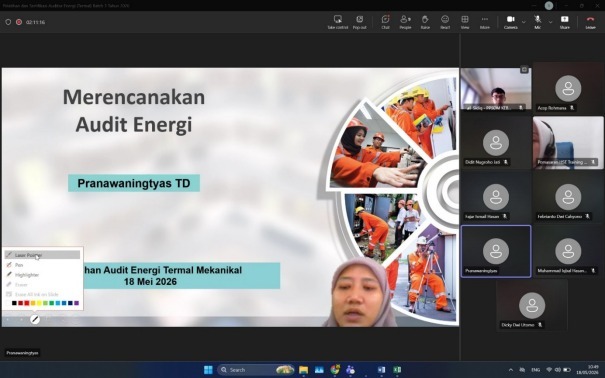Screen dimensions: 605x378
Task: Click the recording indicator icon
Action: [19, 22]
